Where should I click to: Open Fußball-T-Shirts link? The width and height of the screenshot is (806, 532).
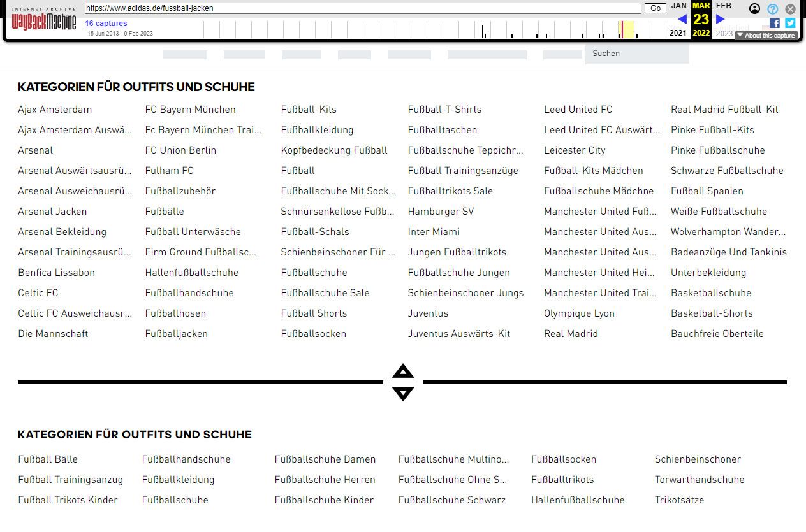pyautogui.click(x=444, y=110)
